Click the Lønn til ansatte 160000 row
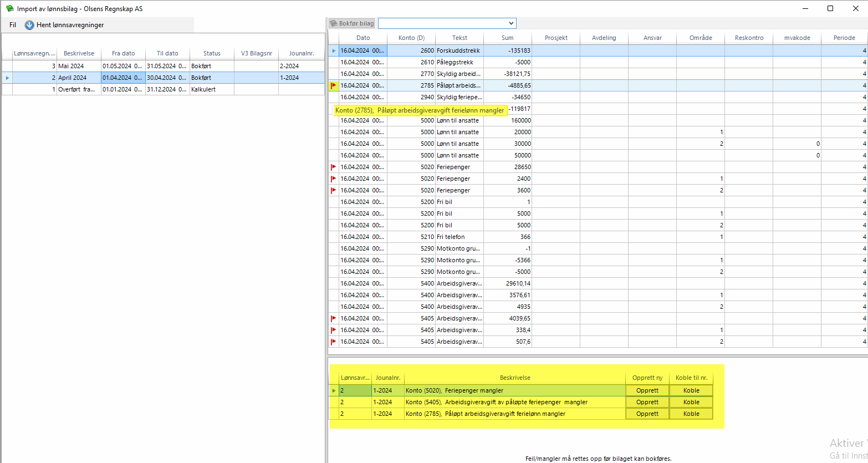 pyautogui.click(x=599, y=120)
